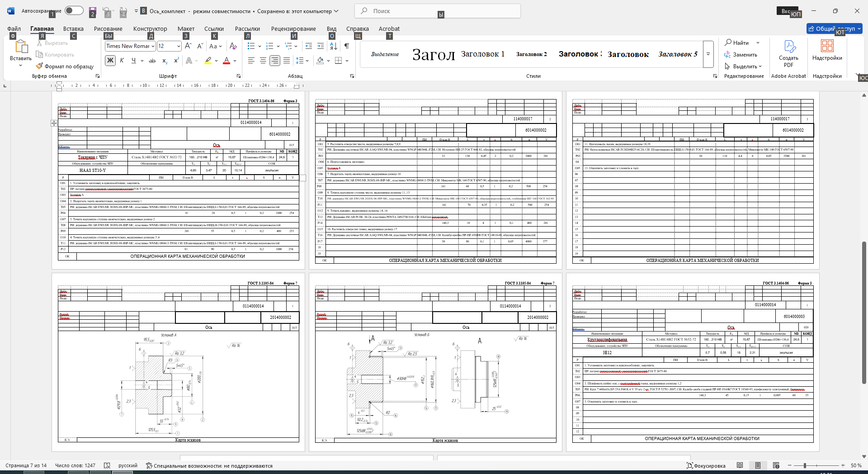Click the Заменить button

coord(741,55)
